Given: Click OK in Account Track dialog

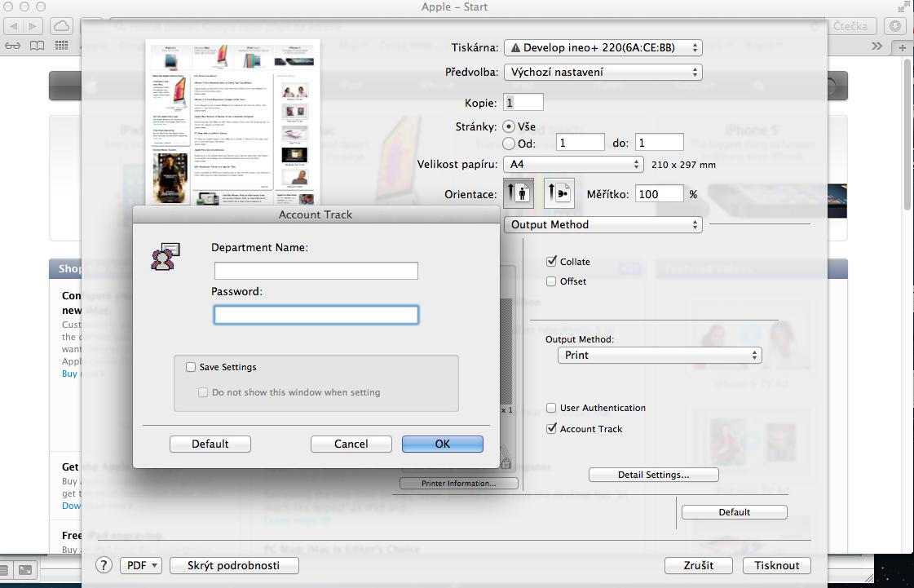Looking at the screenshot, I should pyautogui.click(x=443, y=444).
